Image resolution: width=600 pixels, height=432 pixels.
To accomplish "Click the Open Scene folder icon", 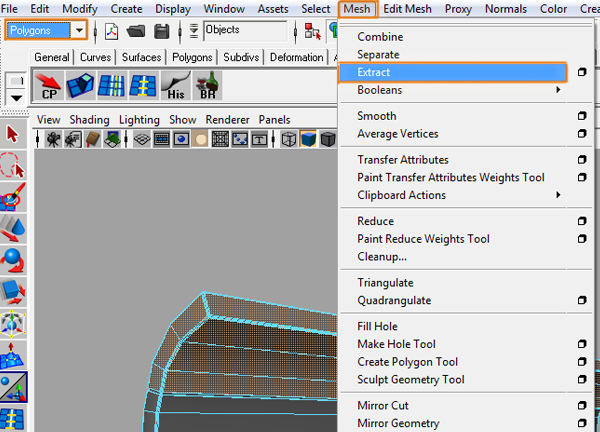I will pyautogui.click(x=136, y=31).
